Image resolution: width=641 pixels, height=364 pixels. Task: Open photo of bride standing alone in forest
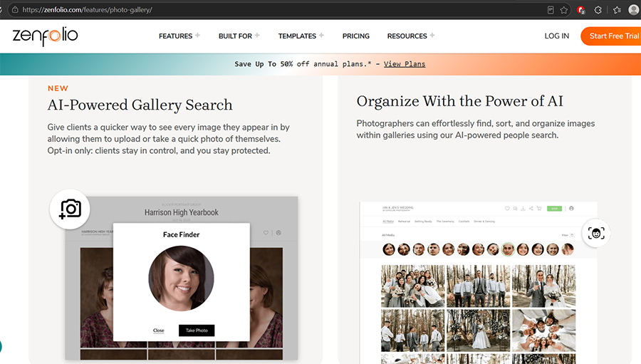pyautogui.click(x=479, y=330)
